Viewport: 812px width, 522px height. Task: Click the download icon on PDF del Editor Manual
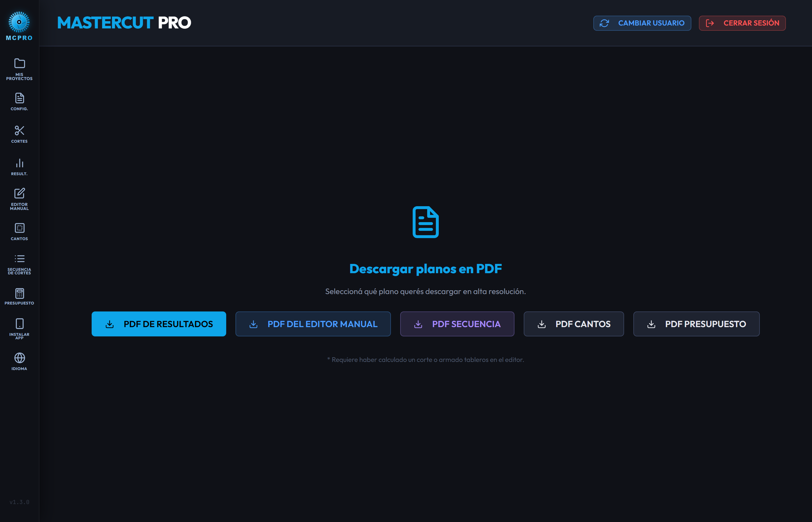click(253, 325)
